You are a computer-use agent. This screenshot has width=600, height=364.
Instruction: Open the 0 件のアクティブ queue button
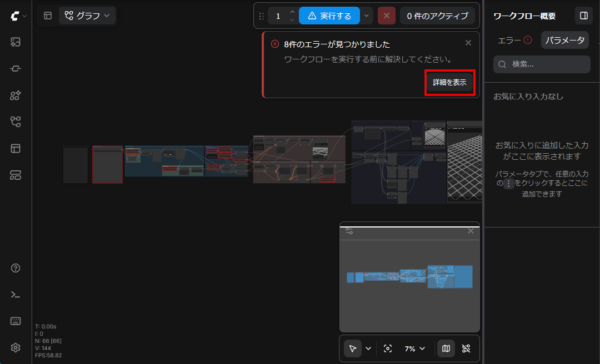pos(437,16)
